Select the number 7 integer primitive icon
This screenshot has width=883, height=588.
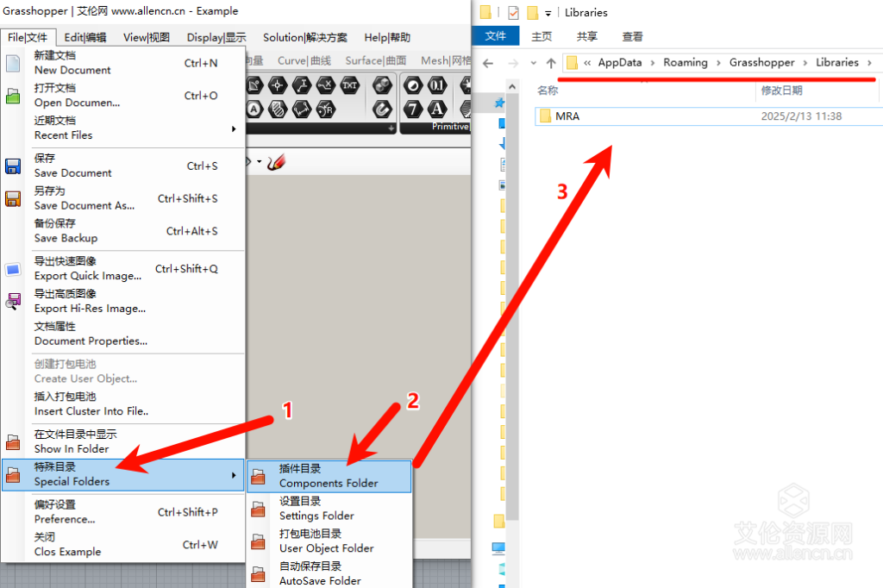[x=413, y=109]
